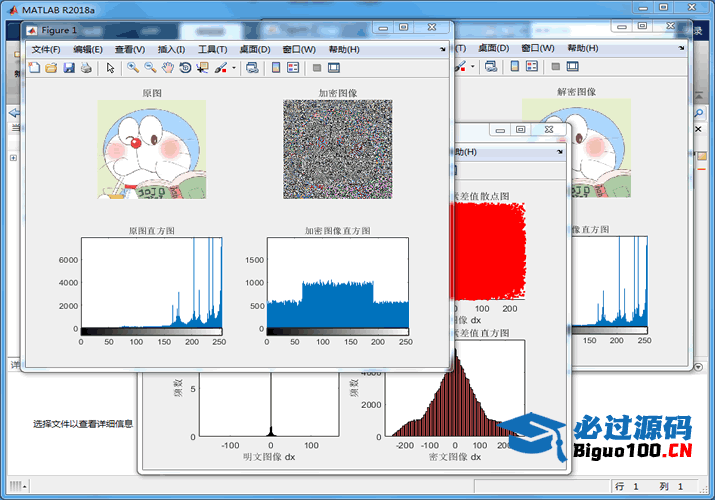This screenshot has height=500, width=715.
Task: Click Link Plot icon in the decrypted-image figure window
Action: pos(491,67)
